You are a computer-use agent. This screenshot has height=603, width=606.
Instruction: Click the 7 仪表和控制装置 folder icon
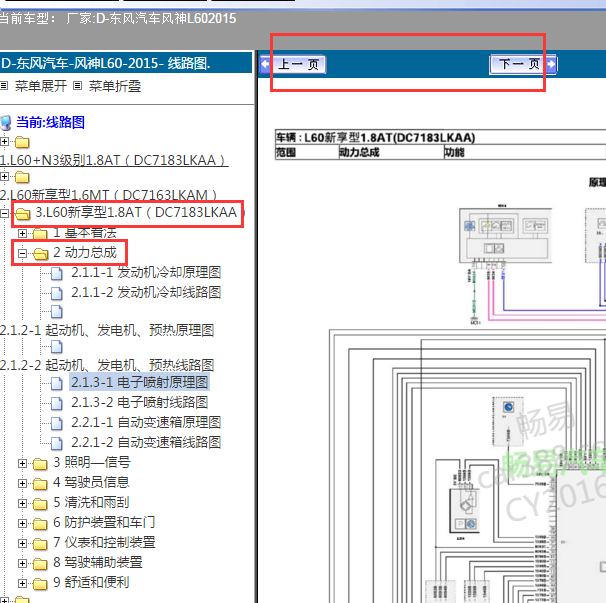pyautogui.click(x=40, y=543)
